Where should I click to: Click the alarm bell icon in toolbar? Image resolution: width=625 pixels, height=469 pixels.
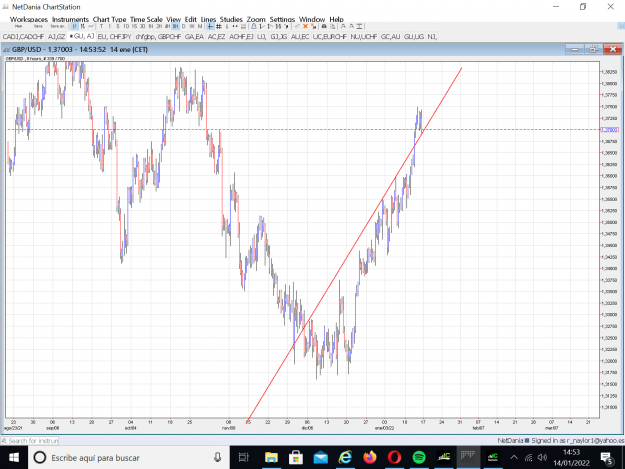254,26
